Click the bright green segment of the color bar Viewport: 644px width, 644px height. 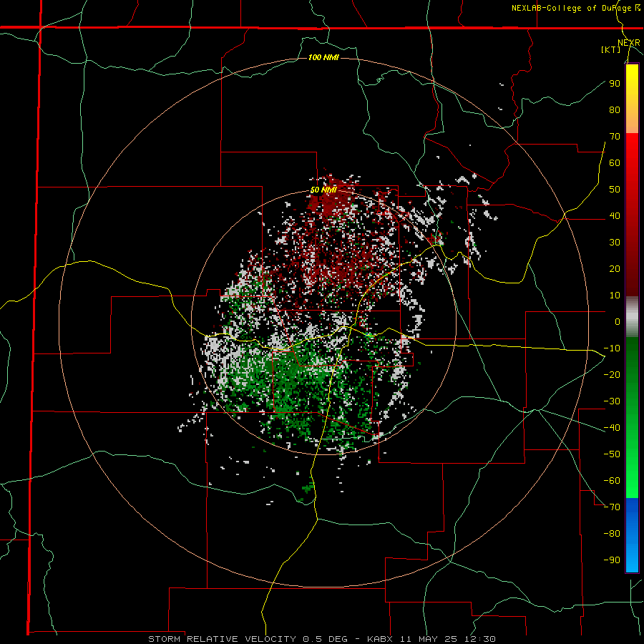[632, 464]
